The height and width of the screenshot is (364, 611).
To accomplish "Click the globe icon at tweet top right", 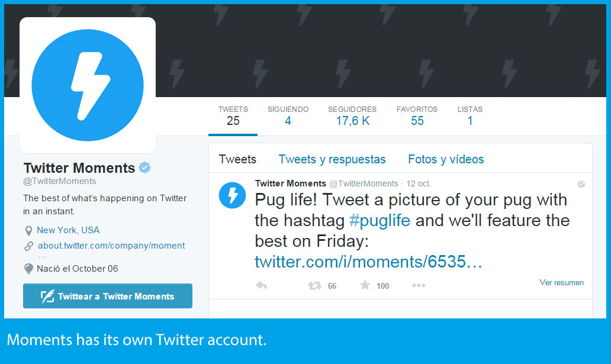I will pos(581,184).
